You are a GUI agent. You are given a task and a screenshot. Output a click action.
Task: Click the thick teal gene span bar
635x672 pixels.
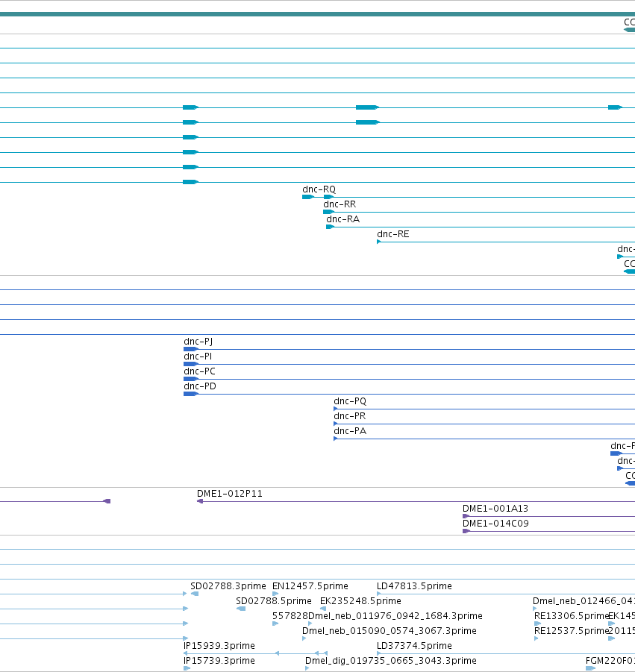click(x=317, y=14)
